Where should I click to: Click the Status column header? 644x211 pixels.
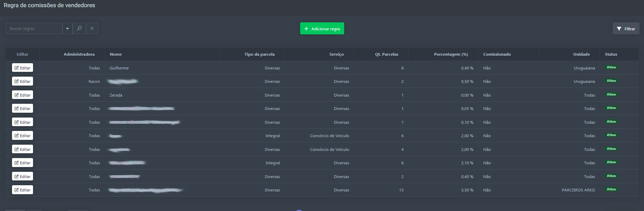coord(611,54)
